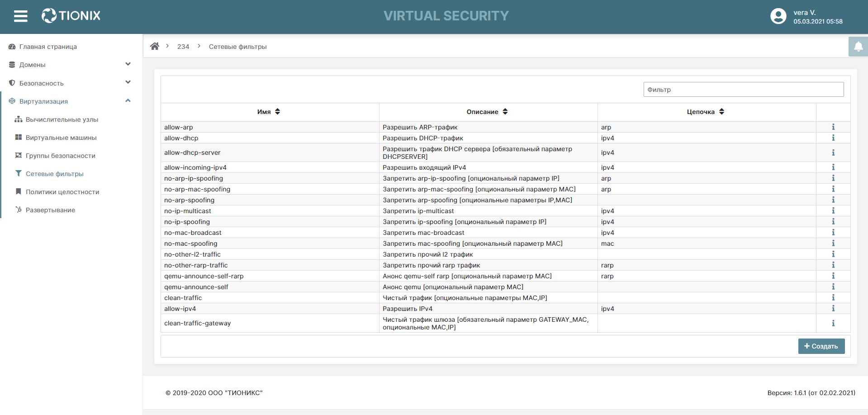Click the notification bell icon
This screenshot has width=868, height=415.
858,47
